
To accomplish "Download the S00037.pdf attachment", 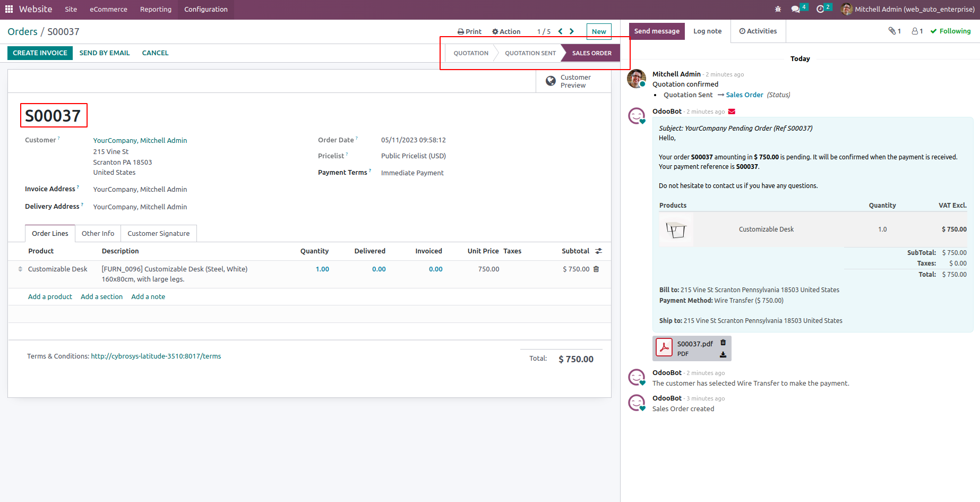I will pyautogui.click(x=723, y=354).
